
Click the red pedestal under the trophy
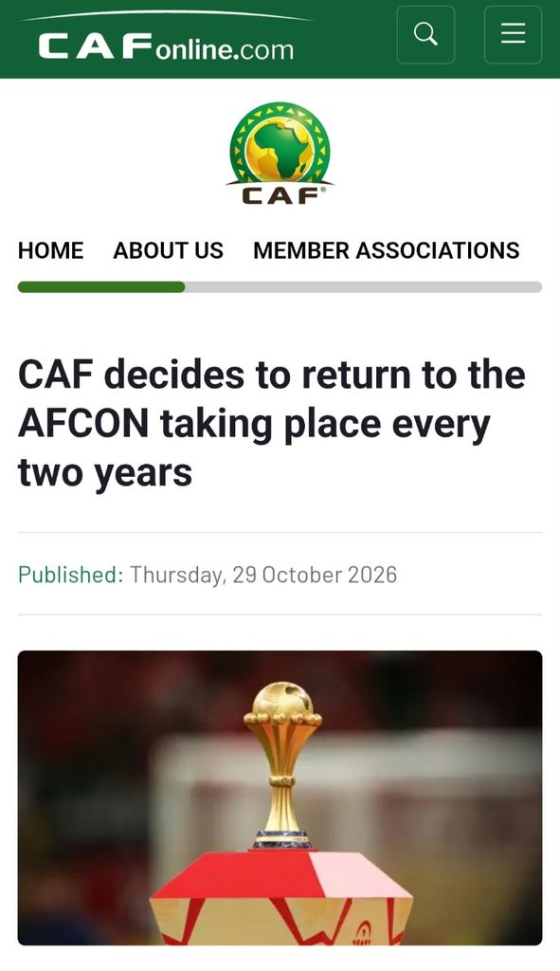click(282, 897)
